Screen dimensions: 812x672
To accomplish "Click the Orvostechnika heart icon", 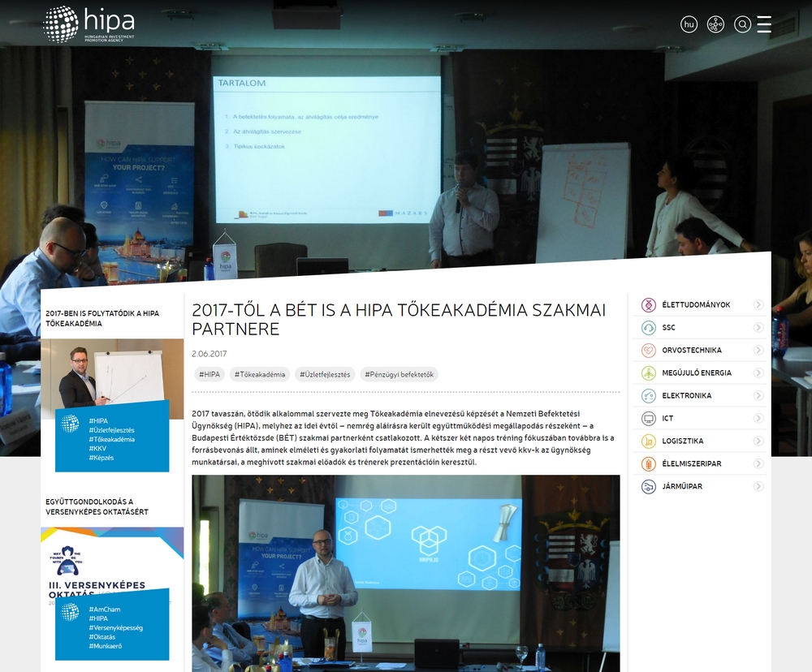I will tap(648, 351).
